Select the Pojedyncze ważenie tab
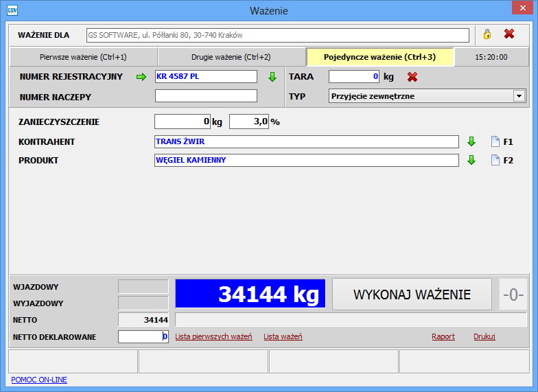Image resolution: width=538 pixels, height=392 pixels. pos(379,57)
